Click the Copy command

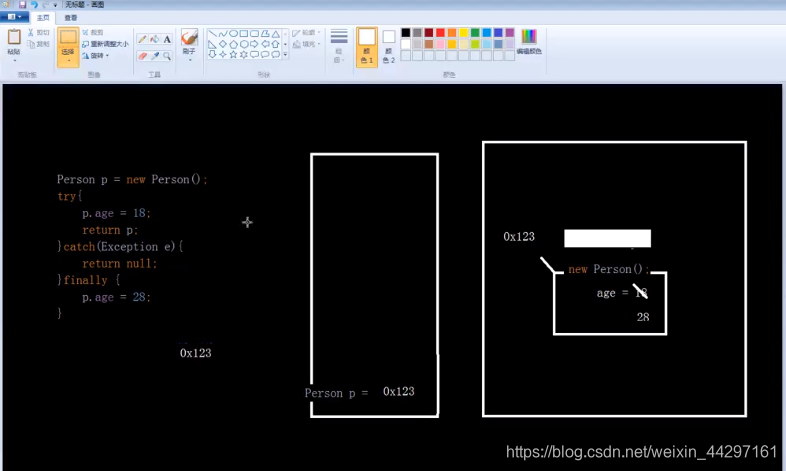39,44
